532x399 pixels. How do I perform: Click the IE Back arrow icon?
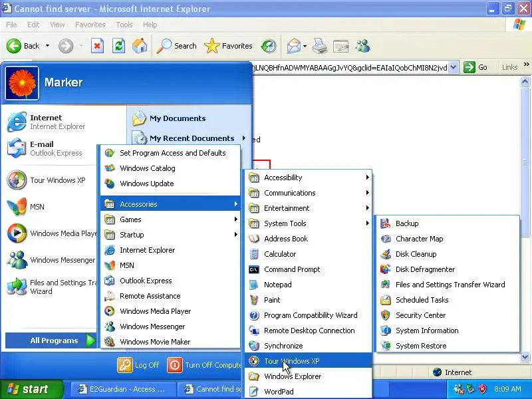coord(14,46)
